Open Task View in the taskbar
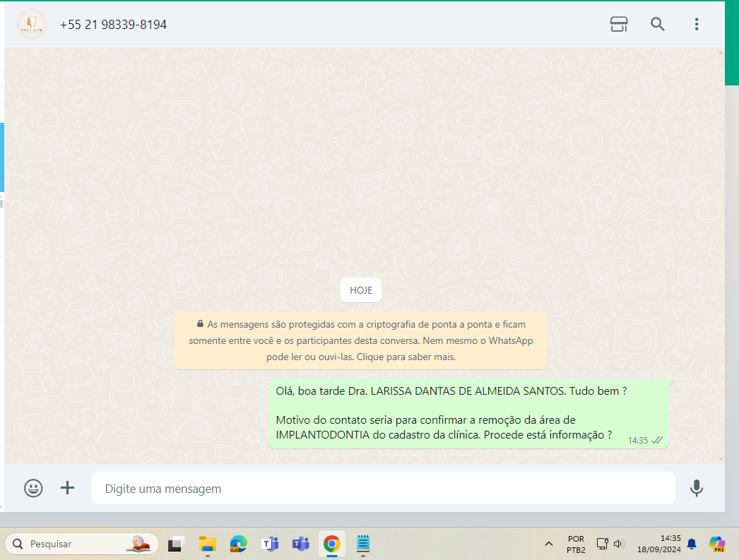Viewport: 739px width, 560px height. [x=176, y=544]
